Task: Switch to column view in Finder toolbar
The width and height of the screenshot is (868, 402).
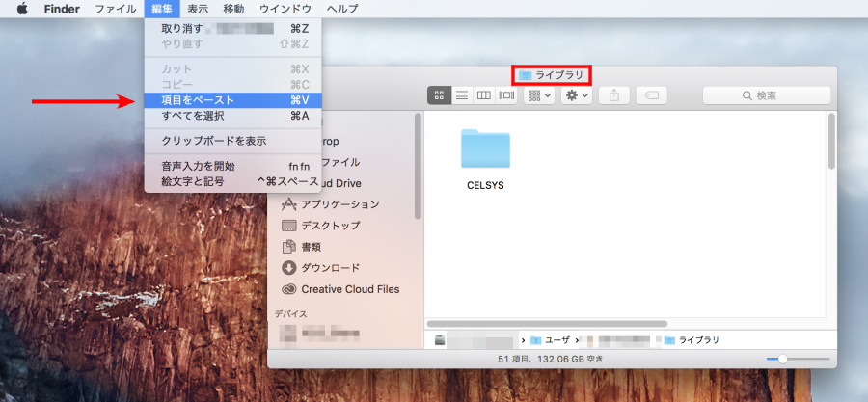Action: (x=484, y=95)
